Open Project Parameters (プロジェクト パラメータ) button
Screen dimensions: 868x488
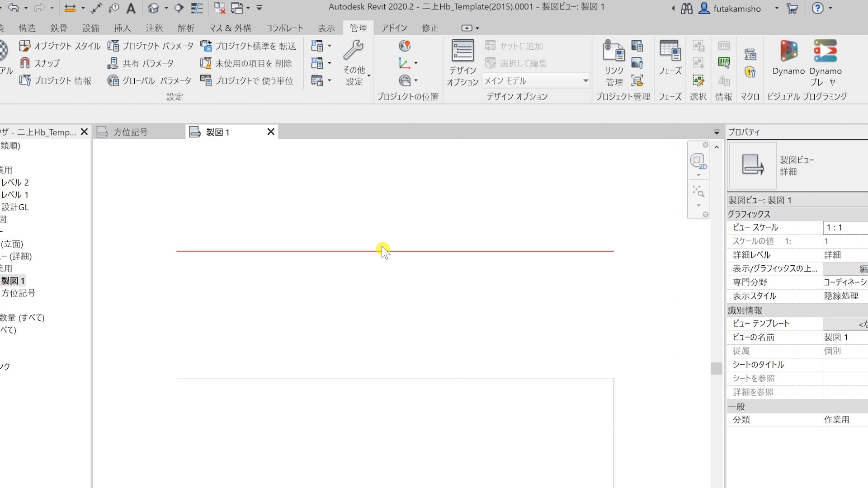[150, 46]
